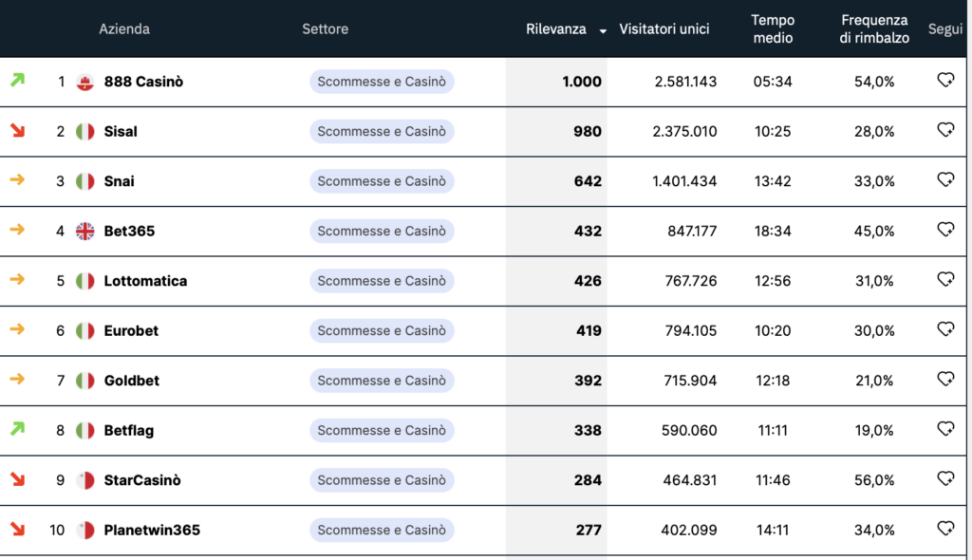Image resolution: width=972 pixels, height=560 pixels.
Task: Click orange stable arrow for Snai
Action: 17,179
